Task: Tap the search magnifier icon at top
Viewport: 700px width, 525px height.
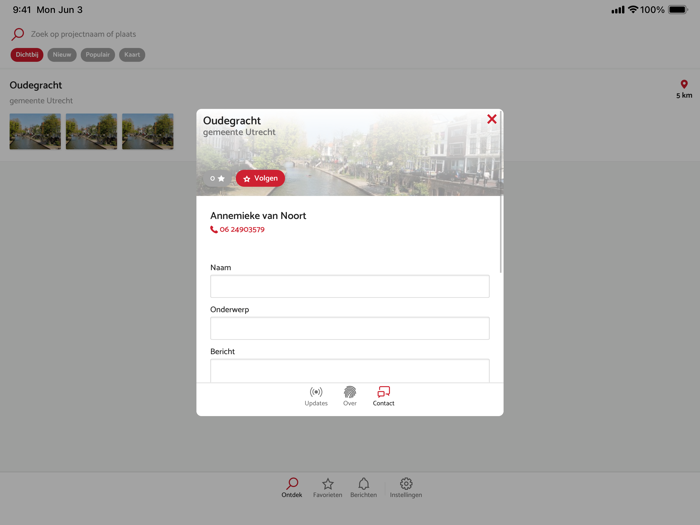Action: (18, 34)
